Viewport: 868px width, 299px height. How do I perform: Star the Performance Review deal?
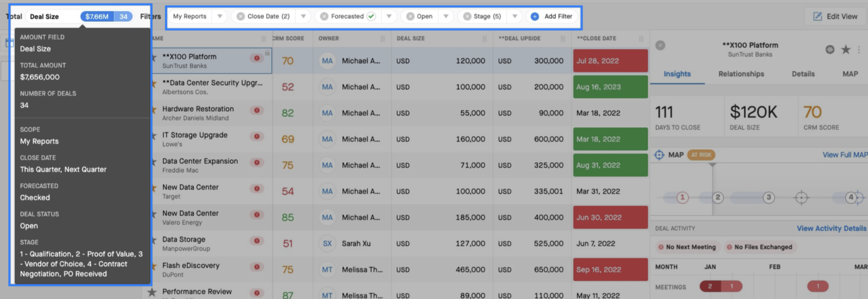click(x=152, y=292)
